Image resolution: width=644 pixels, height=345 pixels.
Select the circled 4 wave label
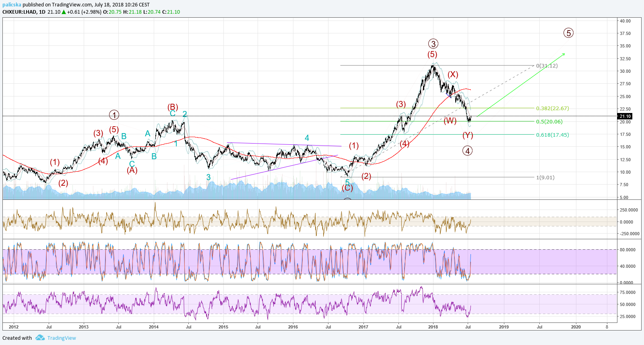(x=467, y=151)
